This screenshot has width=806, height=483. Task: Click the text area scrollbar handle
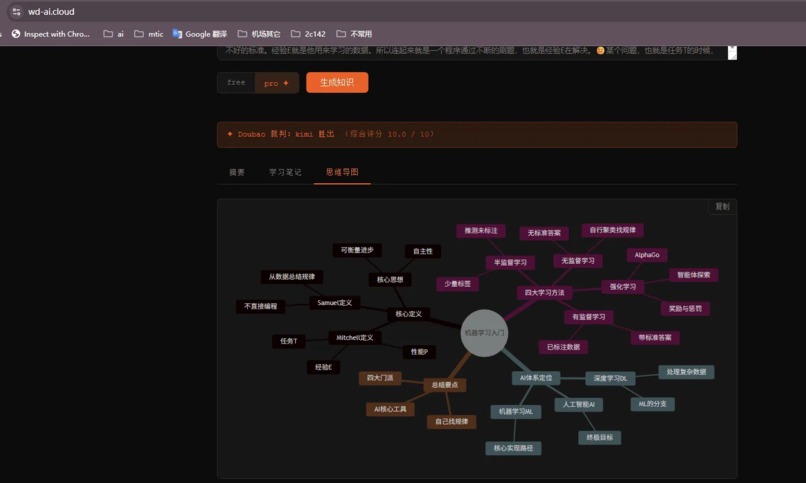(x=732, y=52)
